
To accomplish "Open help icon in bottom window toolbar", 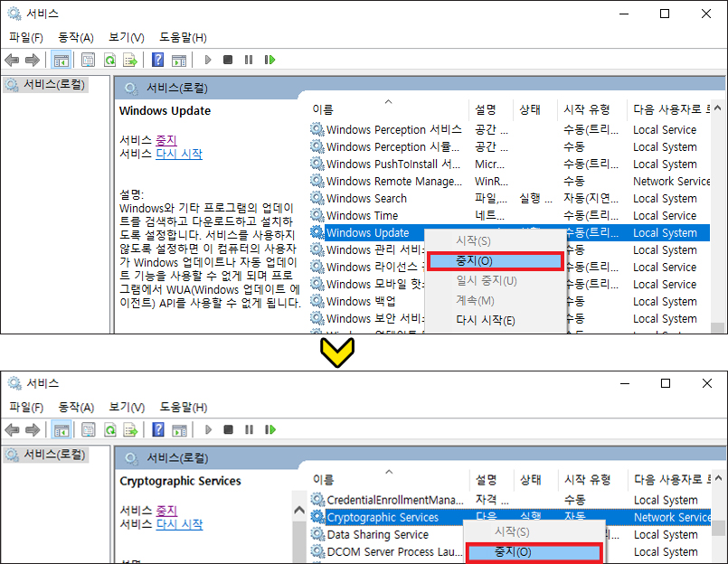I will click(158, 430).
